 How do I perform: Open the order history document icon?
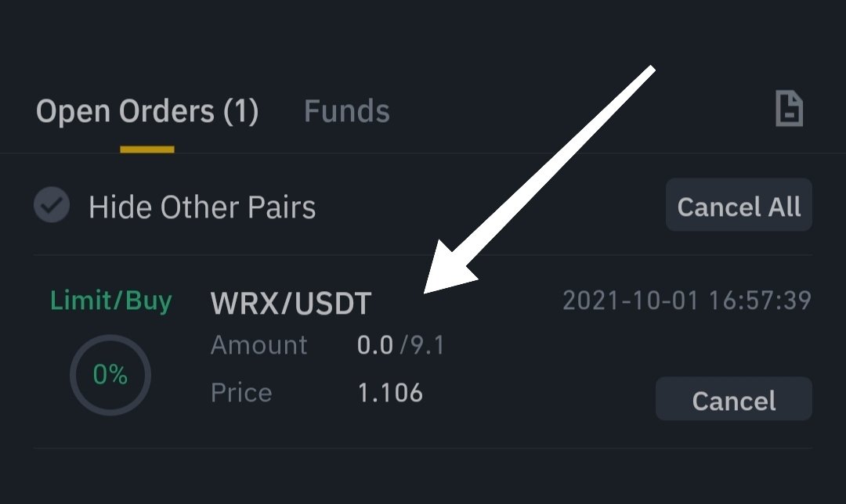click(789, 108)
